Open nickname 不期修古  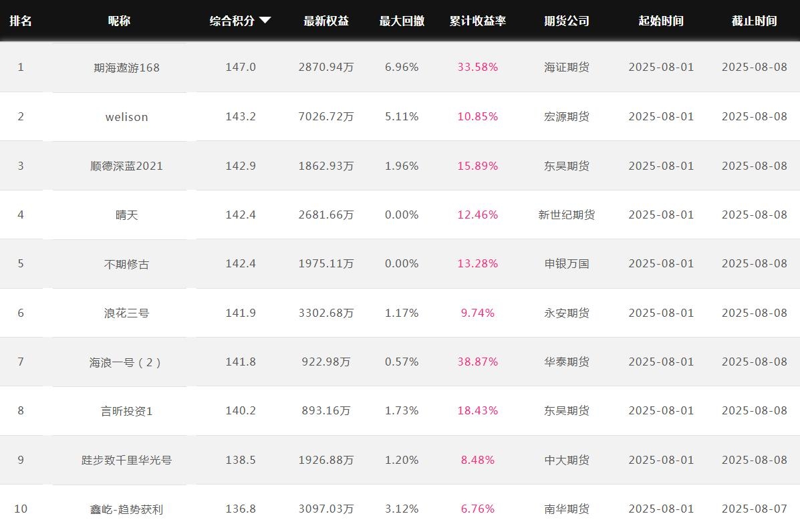tap(126, 264)
